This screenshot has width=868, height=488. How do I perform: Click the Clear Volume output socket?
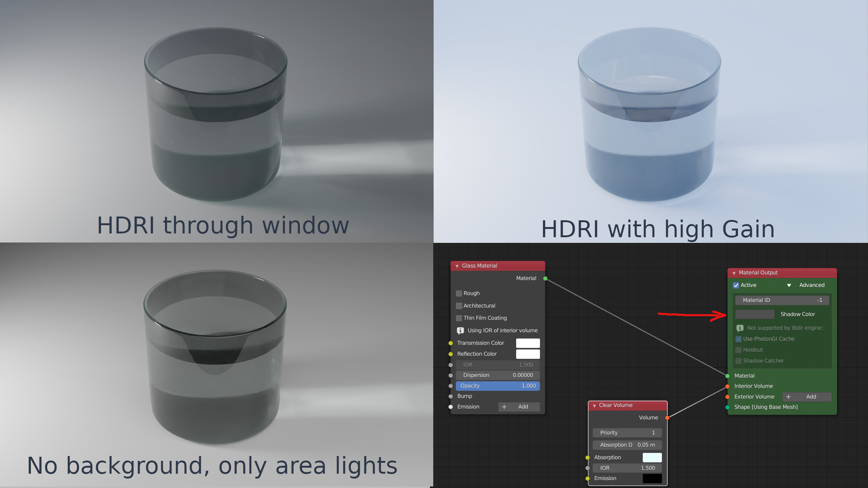[x=667, y=418]
